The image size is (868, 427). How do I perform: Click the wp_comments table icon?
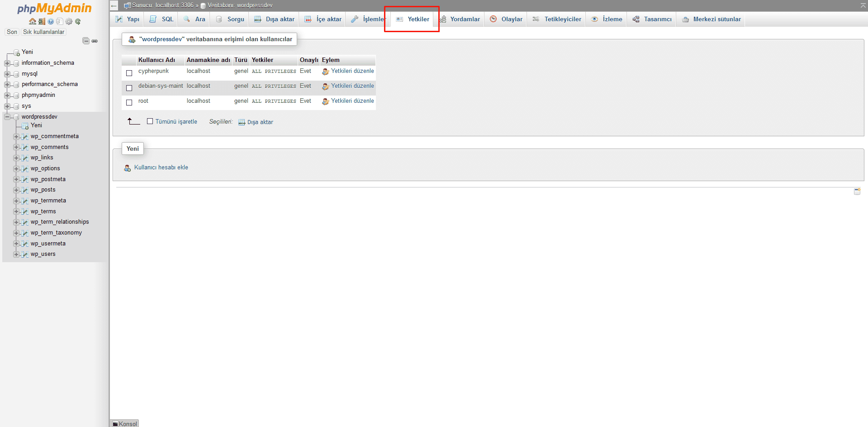25,148
